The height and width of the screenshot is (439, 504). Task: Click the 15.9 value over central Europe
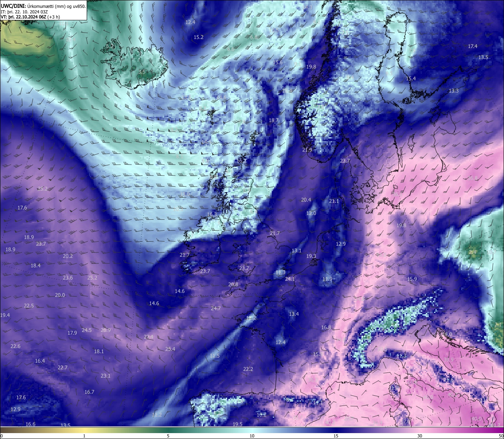coord(411,279)
